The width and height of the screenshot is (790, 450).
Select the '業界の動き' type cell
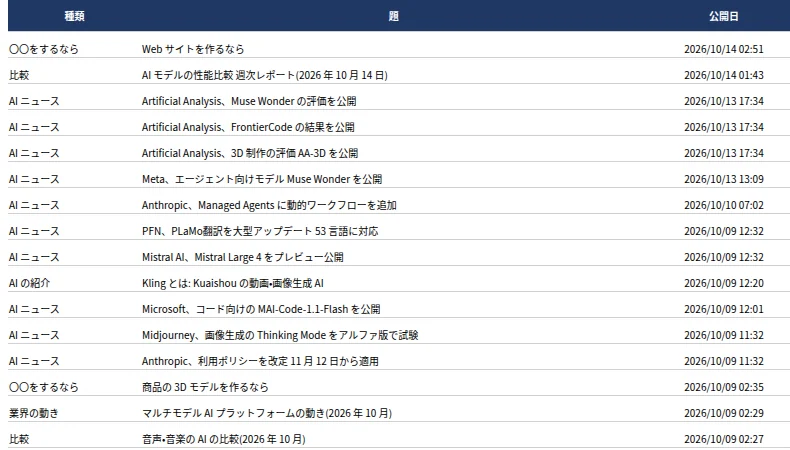34,413
